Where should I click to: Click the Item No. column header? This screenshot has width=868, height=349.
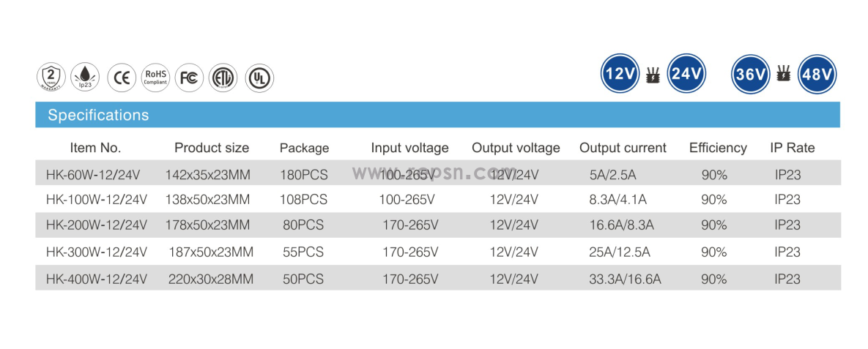[95, 149]
